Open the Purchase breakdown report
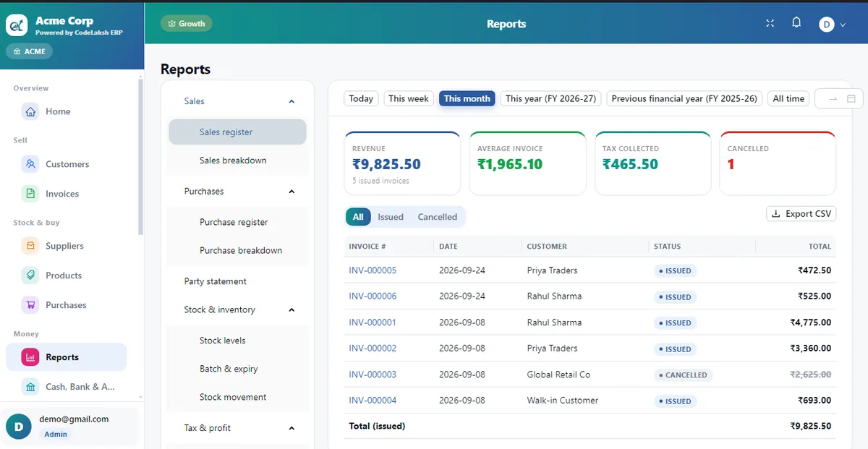This screenshot has width=868, height=449. [x=237, y=250]
